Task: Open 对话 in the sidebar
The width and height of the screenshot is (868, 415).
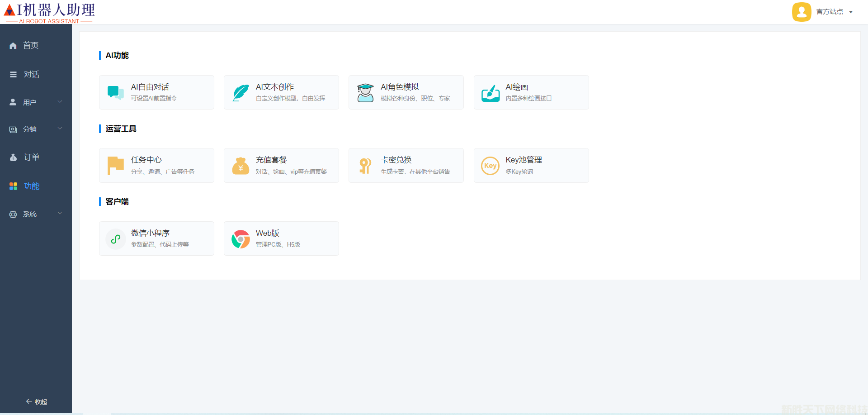Action: pos(31,74)
